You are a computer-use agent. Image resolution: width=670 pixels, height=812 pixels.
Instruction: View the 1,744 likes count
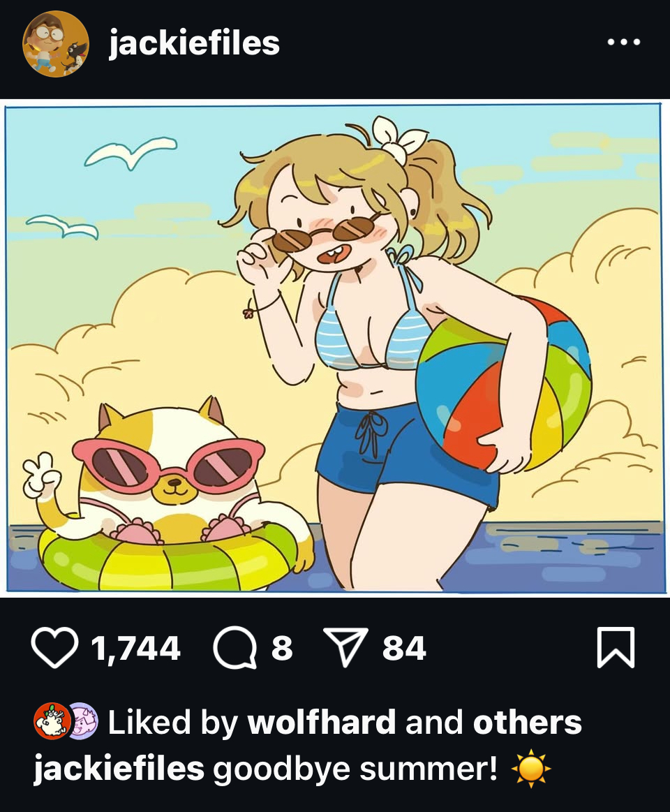click(x=135, y=649)
